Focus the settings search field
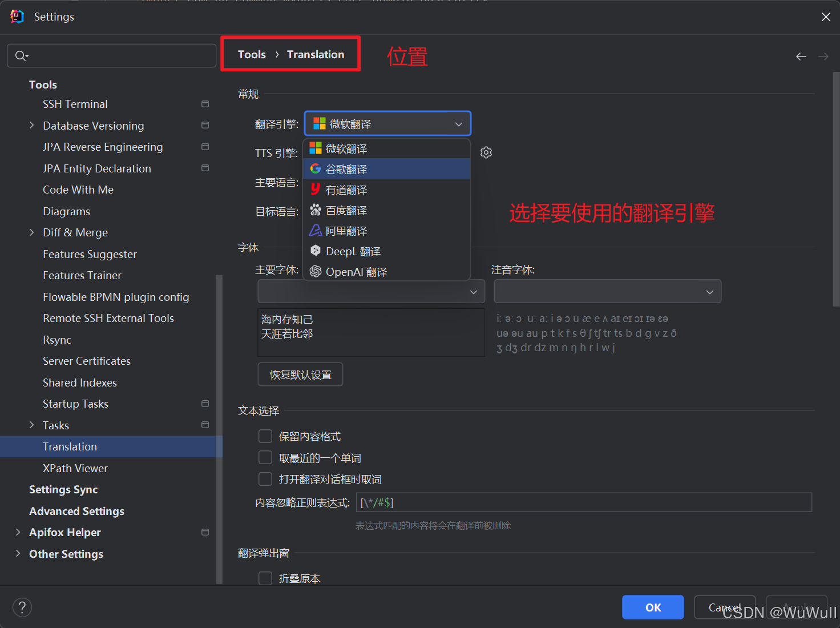This screenshot has width=840, height=628. pyautogui.click(x=112, y=55)
